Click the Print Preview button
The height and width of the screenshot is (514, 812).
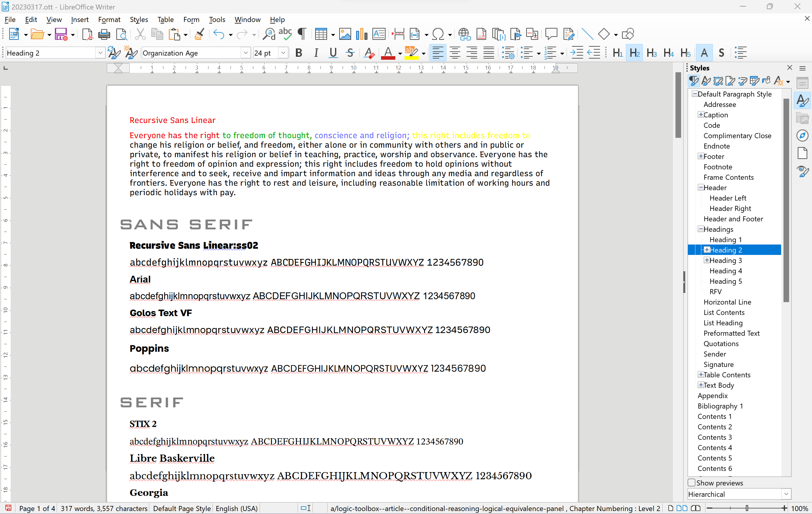[x=122, y=34]
